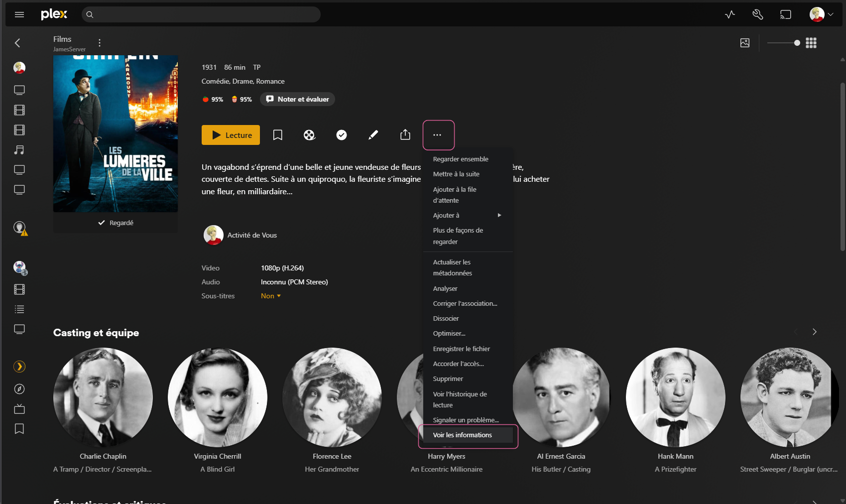Start playback with the Lecture button
Viewport: 846px width, 504px height.
(231, 135)
